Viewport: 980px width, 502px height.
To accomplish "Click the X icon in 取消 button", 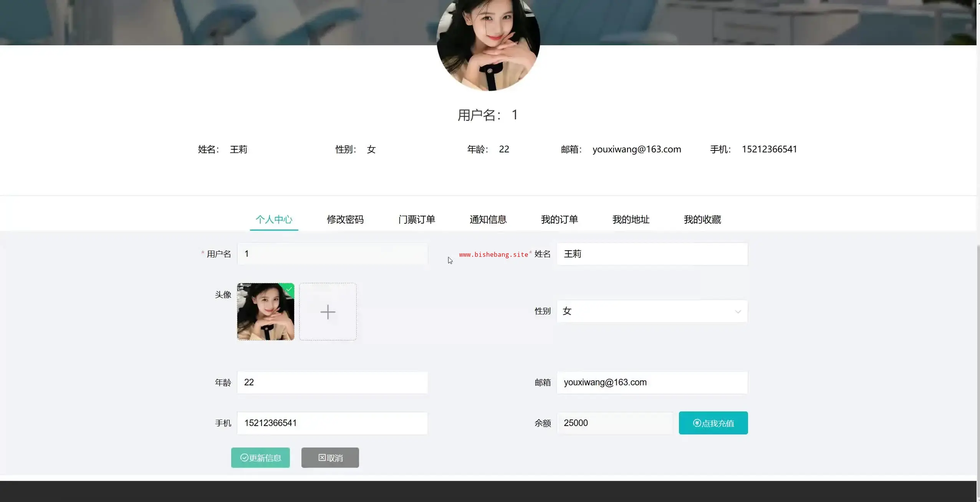I will coord(322,457).
